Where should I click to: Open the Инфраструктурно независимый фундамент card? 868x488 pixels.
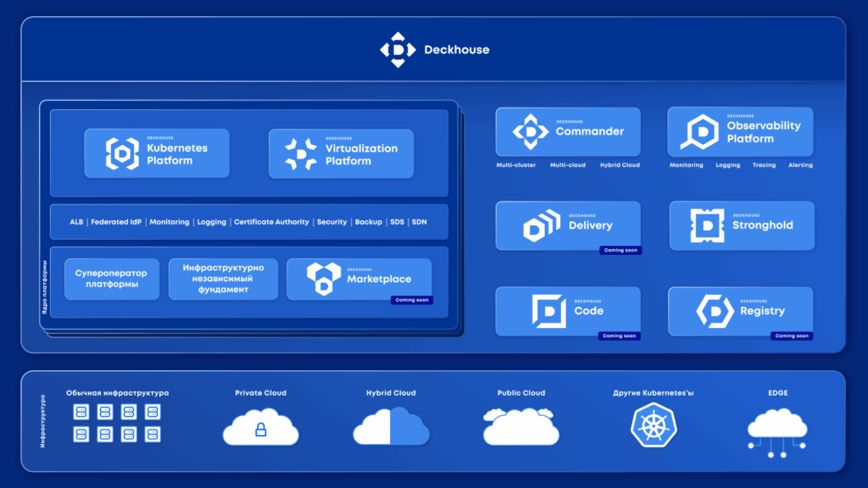coord(223,279)
